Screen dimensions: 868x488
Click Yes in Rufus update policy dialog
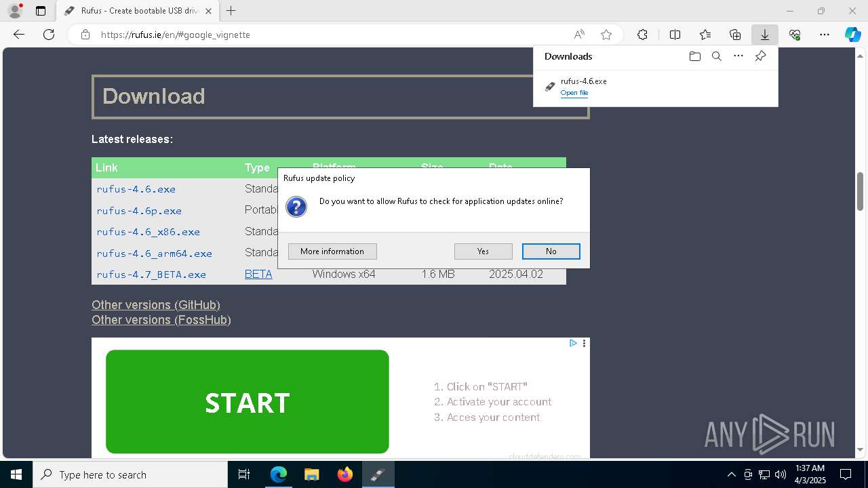tap(483, 251)
